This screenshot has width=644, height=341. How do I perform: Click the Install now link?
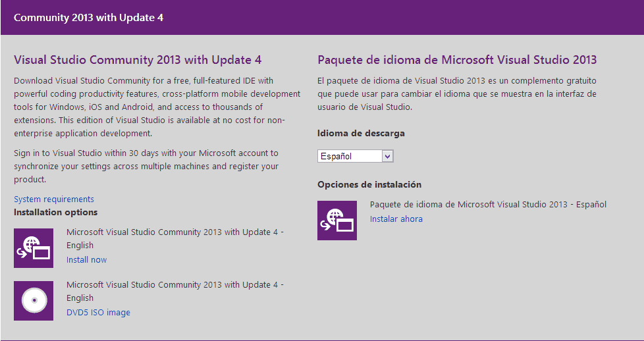pyautogui.click(x=87, y=259)
